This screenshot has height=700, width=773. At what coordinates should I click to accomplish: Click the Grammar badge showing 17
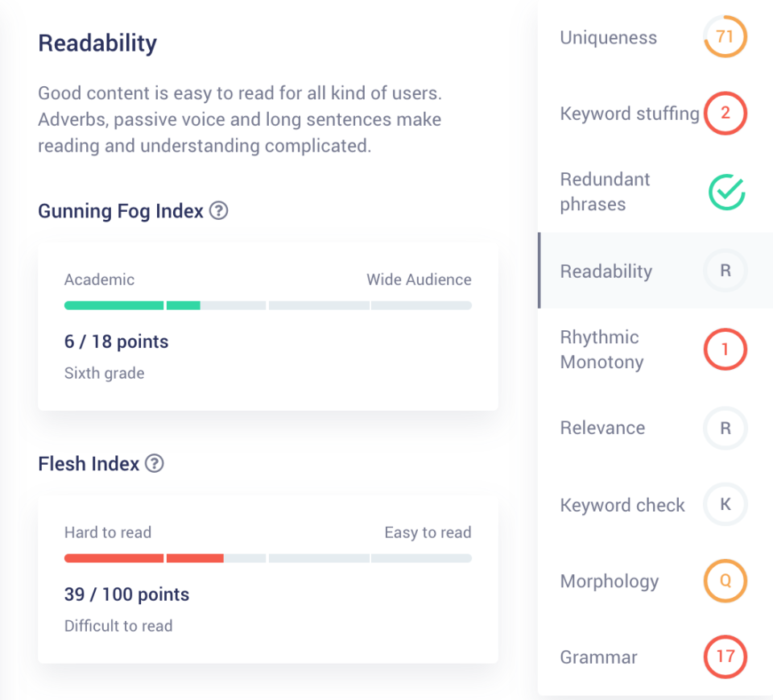[725, 657]
